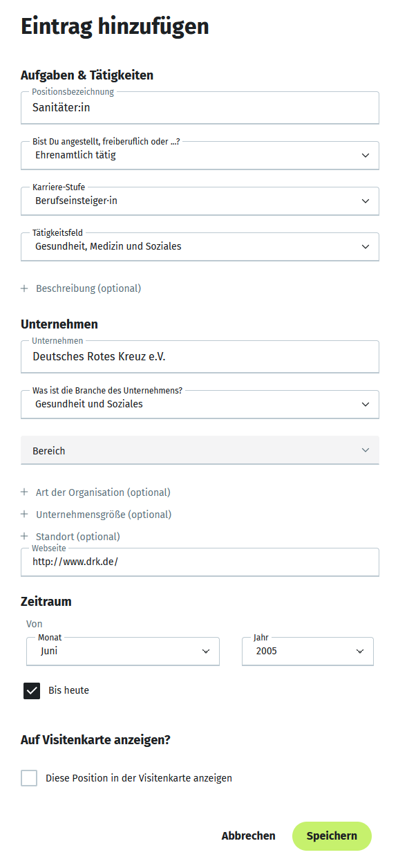Open the employment type dropdown showing Ehrenamtlich tätig

pyautogui.click(x=200, y=155)
